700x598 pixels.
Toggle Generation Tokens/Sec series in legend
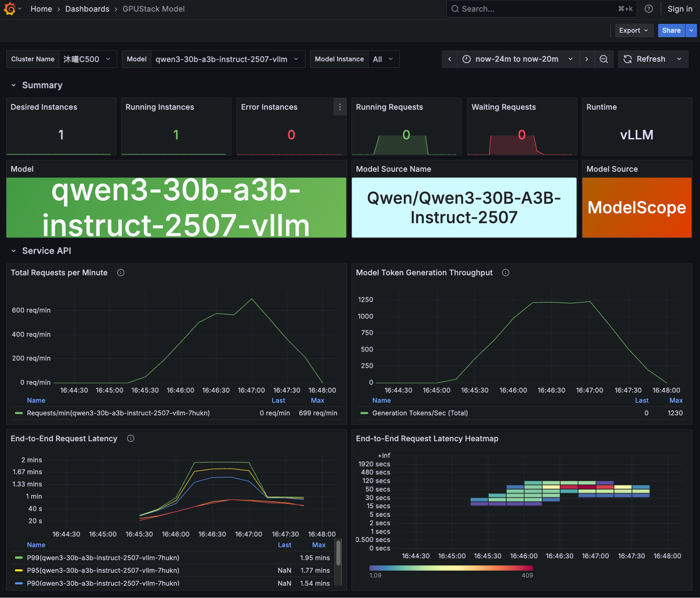420,413
